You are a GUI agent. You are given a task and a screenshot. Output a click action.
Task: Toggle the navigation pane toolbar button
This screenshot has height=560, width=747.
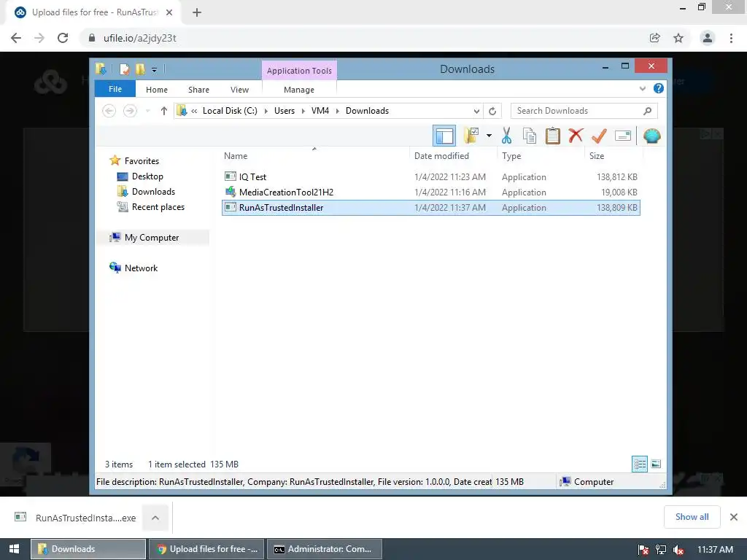(x=444, y=136)
